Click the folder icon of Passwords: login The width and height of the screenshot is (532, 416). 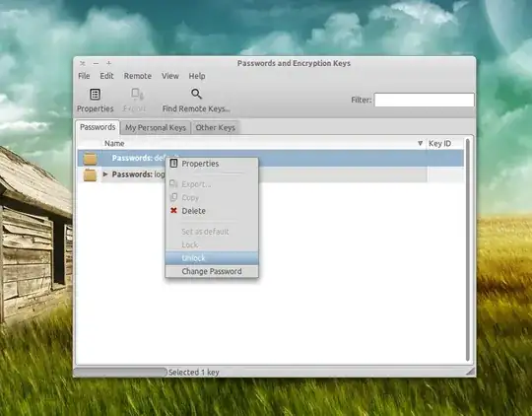(x=90, y=174)
